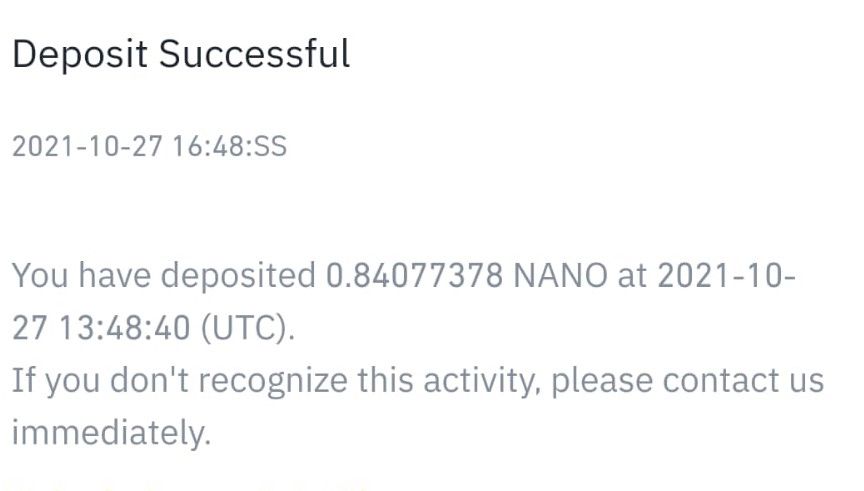Click the words You have deposited

pos(163,276)
